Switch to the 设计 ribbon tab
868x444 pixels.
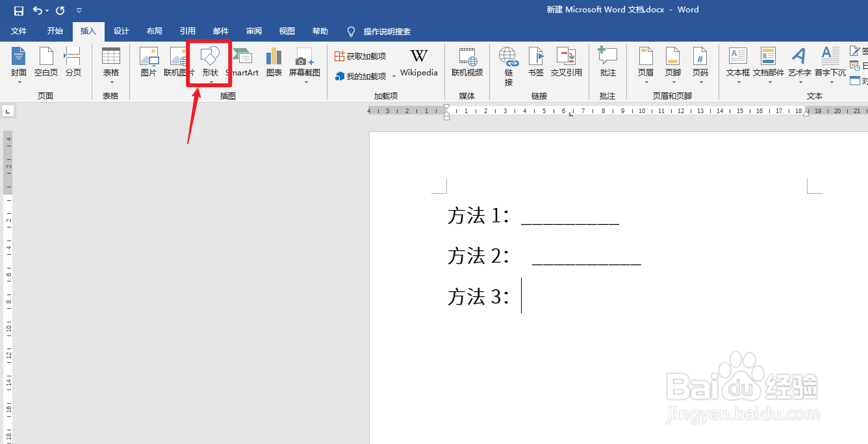tap(121, 31)
